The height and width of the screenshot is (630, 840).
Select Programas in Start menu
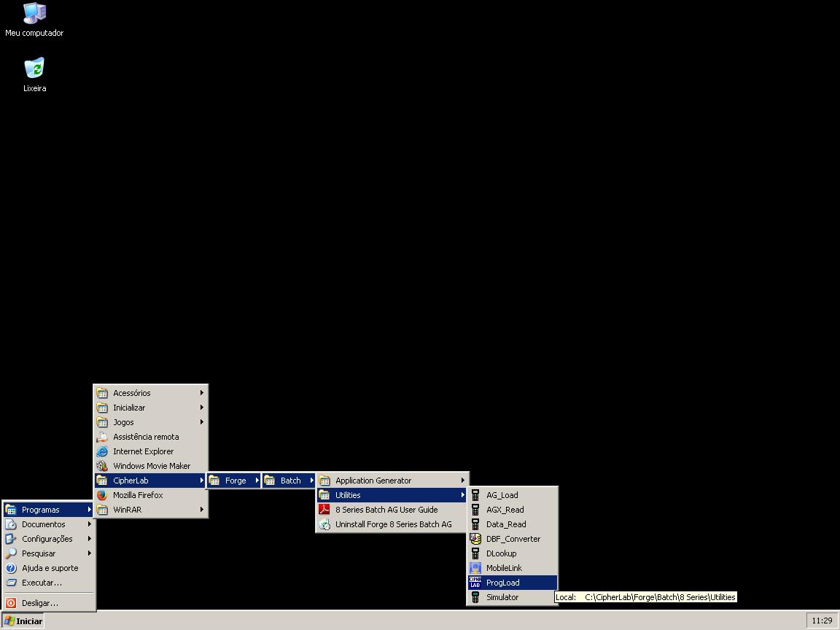click(49, 510)
